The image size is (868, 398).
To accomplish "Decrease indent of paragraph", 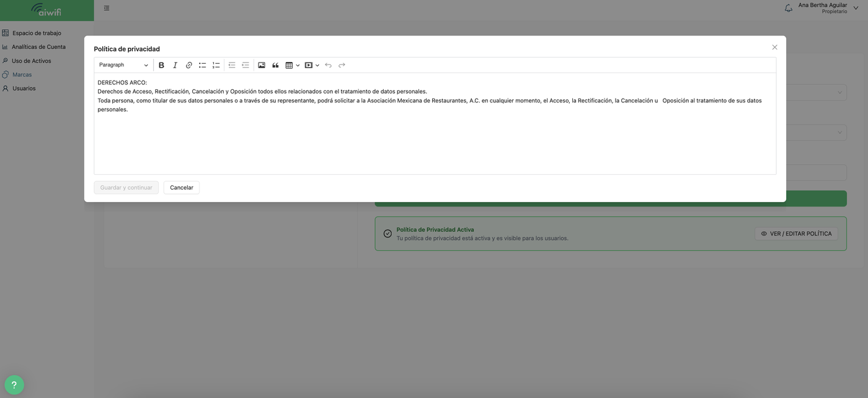I will point(232,65).
